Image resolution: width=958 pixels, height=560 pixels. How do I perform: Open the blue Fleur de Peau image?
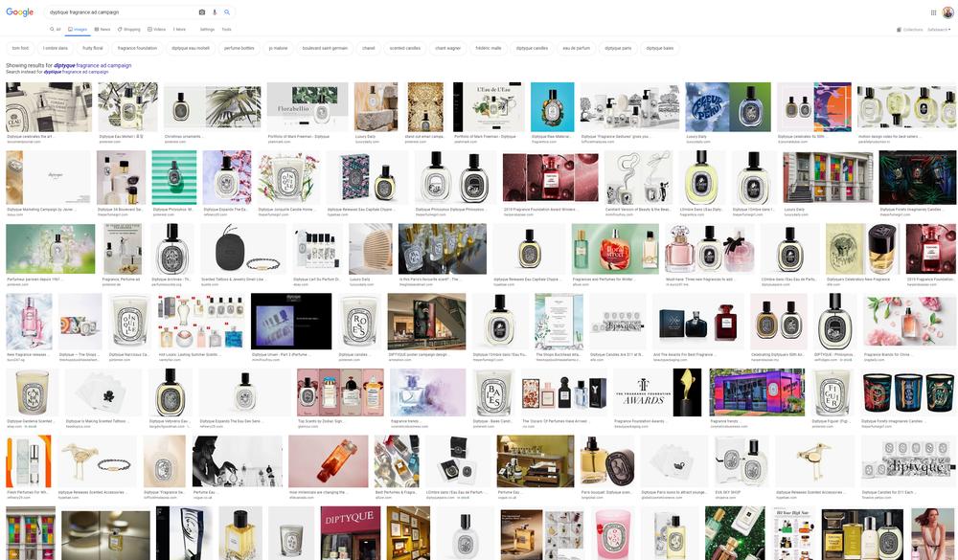point(728,107)
